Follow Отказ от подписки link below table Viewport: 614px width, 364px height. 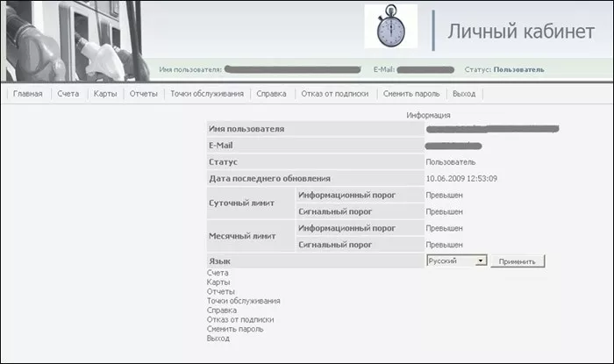click(240, 320)
